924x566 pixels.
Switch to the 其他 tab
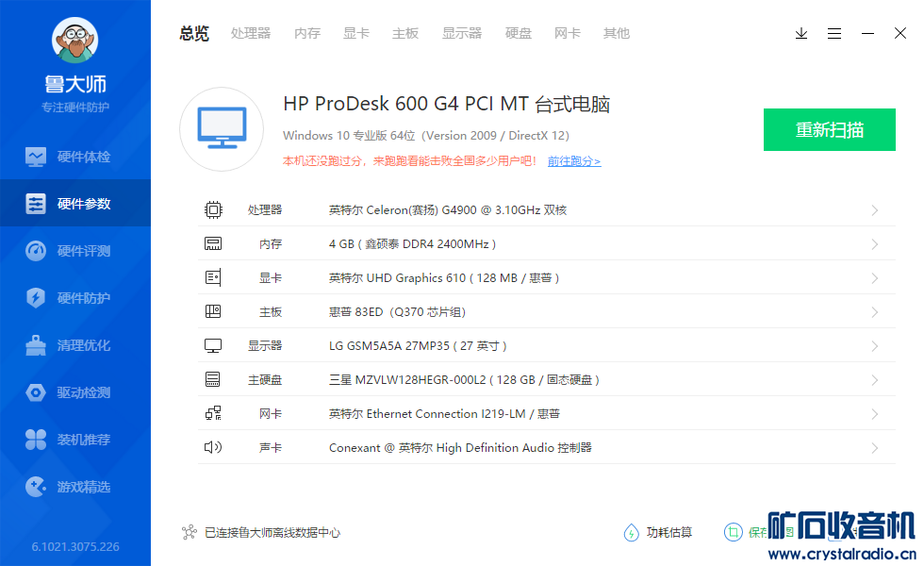coord(617,33)
